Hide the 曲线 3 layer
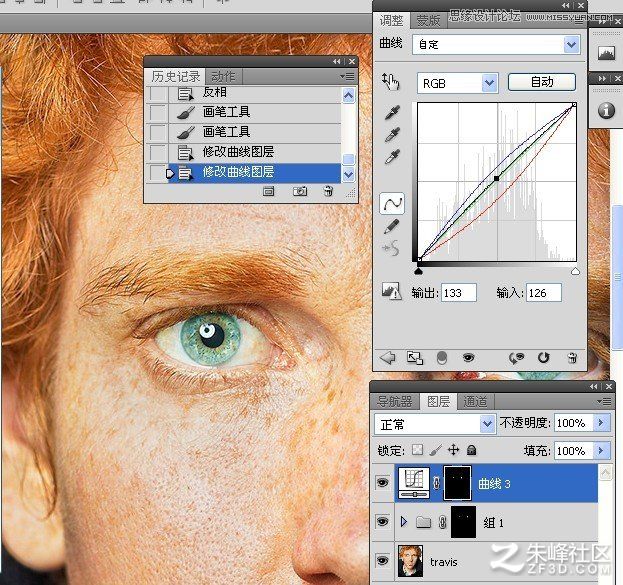 pos(383,482)
